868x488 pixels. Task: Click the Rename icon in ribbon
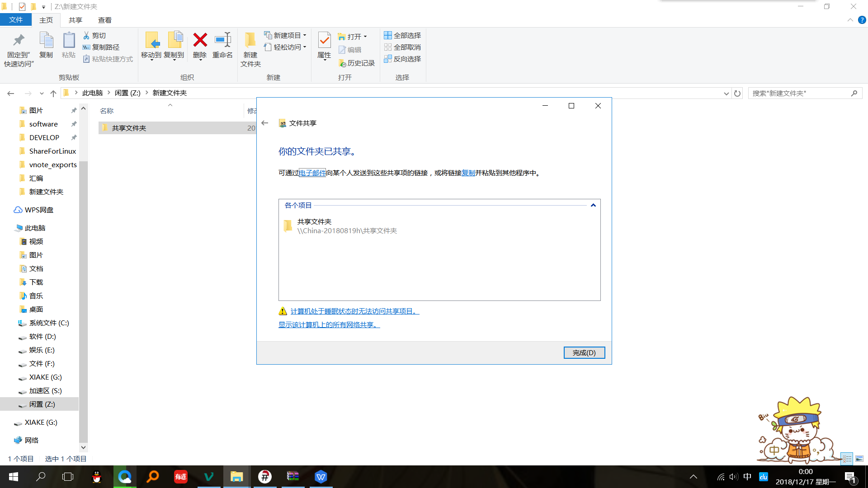[x=222, y=41]
